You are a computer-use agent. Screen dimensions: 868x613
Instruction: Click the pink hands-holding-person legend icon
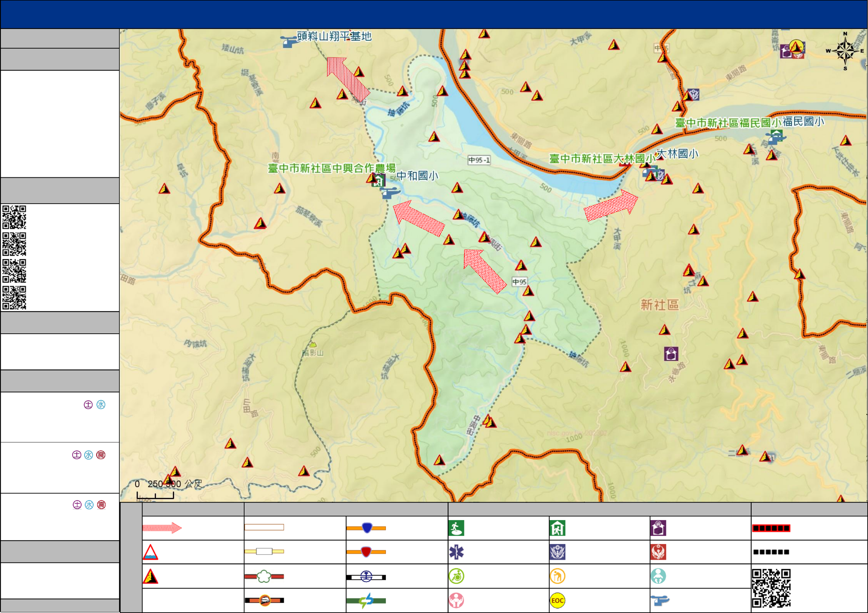[456, 601]
